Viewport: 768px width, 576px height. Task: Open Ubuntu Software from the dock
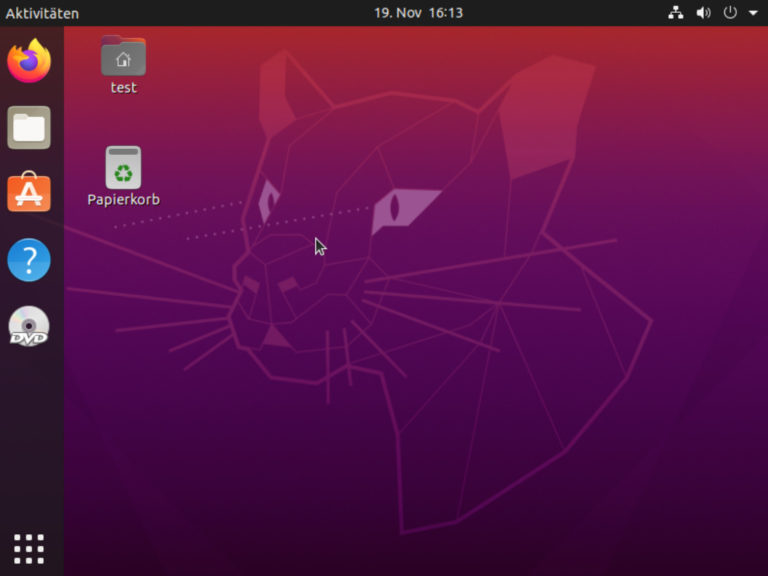[29, 193]
